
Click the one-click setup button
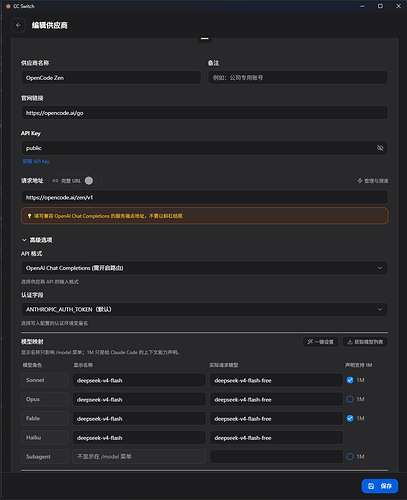[x=320, y=342]
